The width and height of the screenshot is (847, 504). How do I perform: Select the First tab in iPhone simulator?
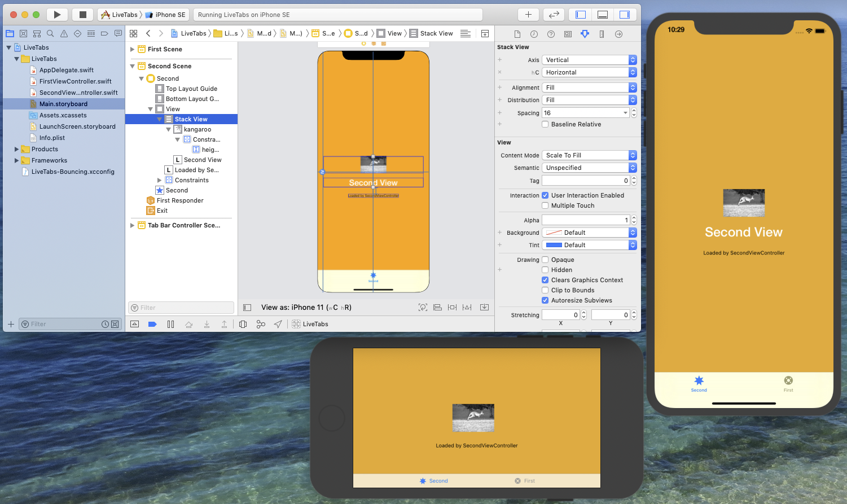pyautogui.click(x=788, y=384)
